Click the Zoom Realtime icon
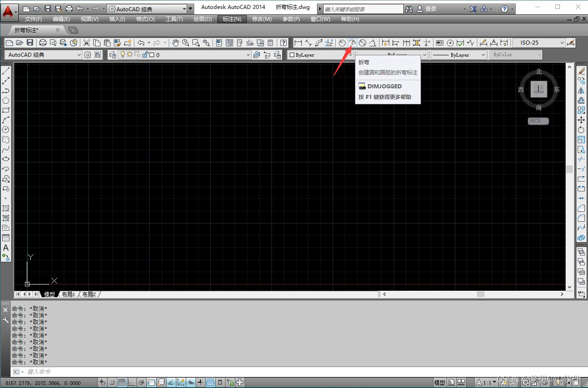Image resolution: width=588 pixels, height=388 pixels. point(186,43)
